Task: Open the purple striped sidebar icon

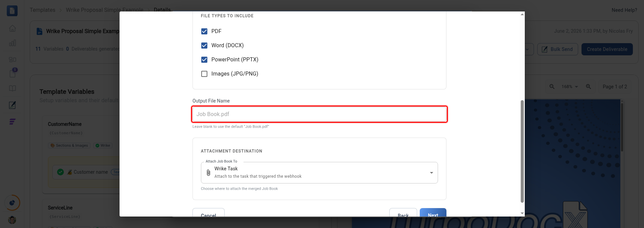Action: click(12, 122)
